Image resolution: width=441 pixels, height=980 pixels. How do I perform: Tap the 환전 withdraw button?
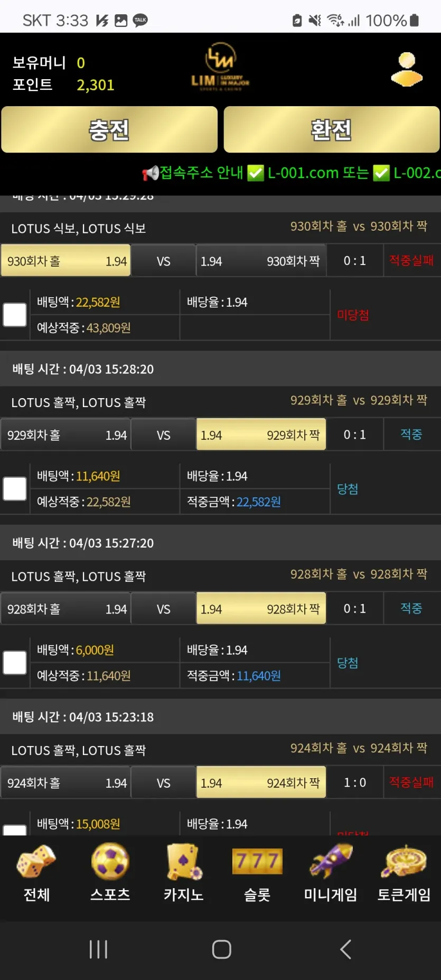(332, 129)
